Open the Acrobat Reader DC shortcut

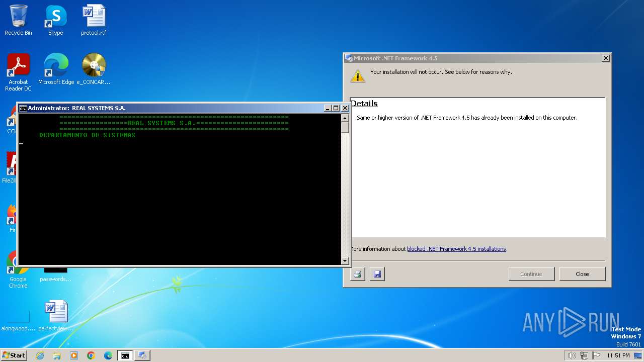point(18,72)
